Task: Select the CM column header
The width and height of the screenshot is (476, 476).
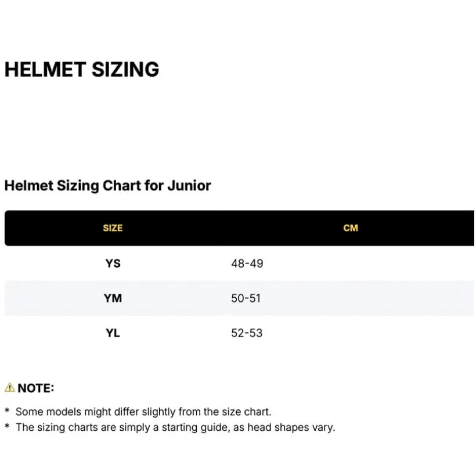Action: pos(351,228)
